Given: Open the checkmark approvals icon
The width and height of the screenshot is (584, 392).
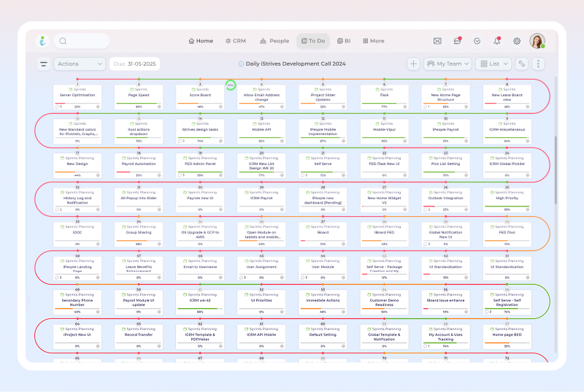Looking at the screenshot, I should point(477,42).
